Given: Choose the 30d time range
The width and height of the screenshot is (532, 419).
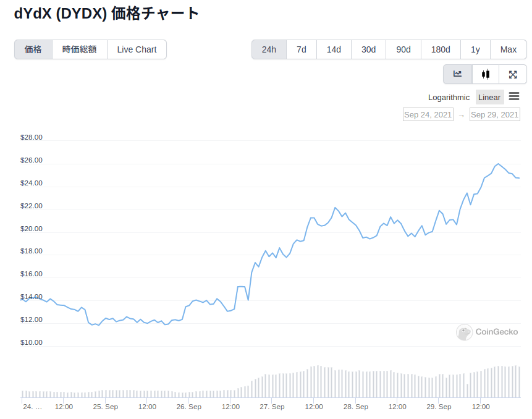Looking at the screenshot, I should 368,49.
